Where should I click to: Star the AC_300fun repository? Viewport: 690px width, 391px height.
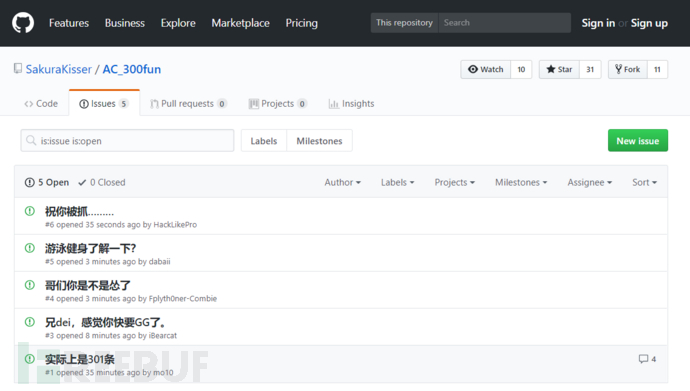559,69
